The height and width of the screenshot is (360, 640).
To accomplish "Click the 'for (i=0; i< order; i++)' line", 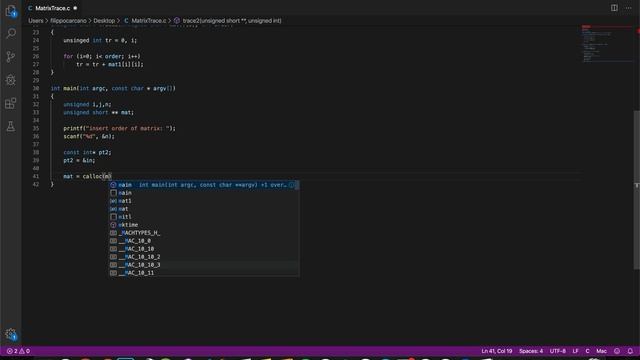I will 102,56.
